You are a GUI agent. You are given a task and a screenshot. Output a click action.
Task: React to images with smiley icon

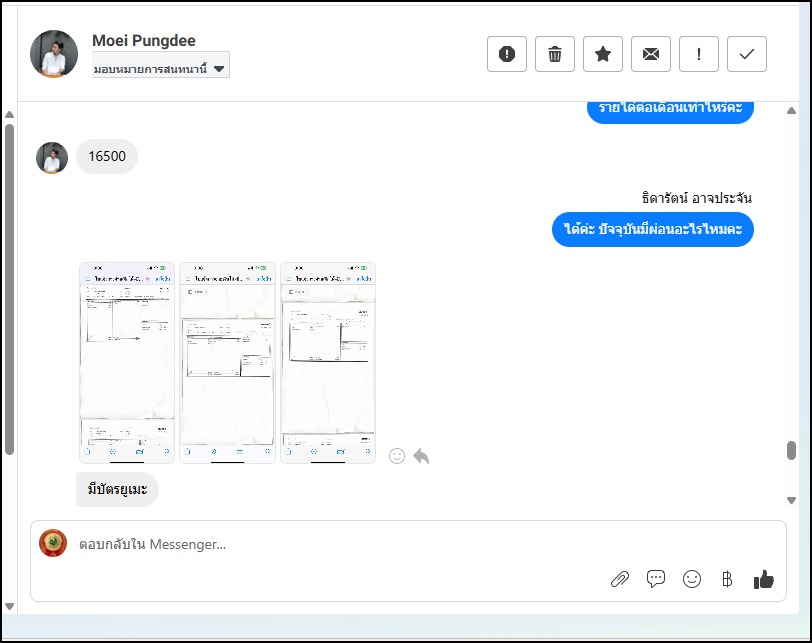[397, 456]
